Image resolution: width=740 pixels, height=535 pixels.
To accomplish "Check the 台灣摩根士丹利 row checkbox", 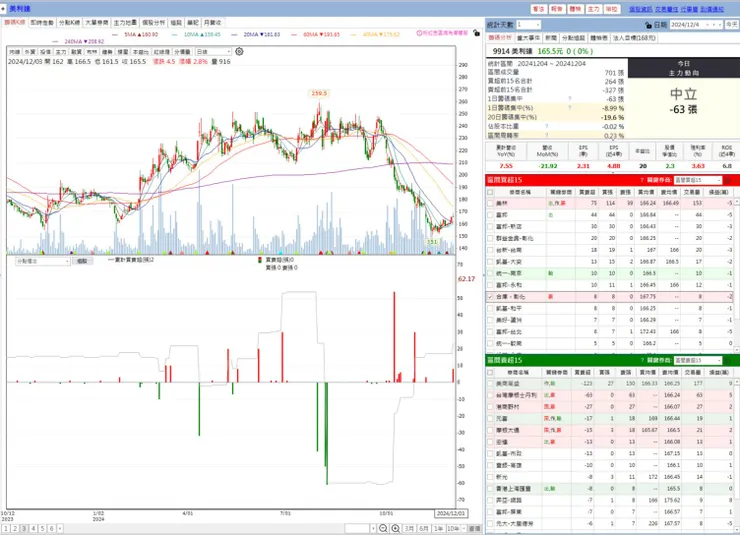I will click(490, 395).
